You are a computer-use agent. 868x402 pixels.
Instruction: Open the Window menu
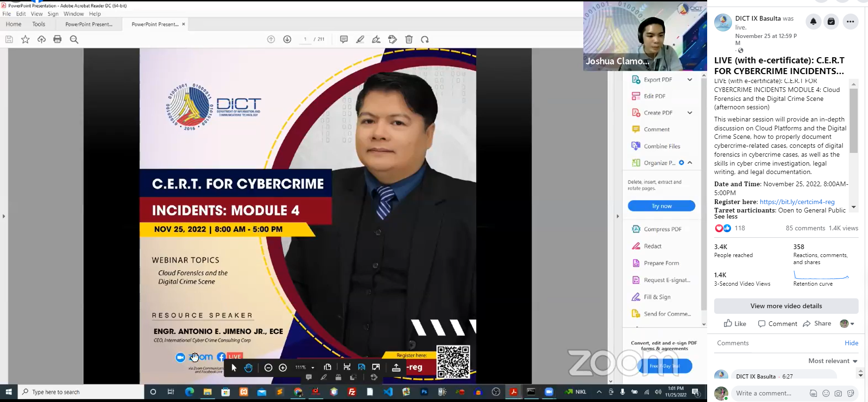pos(74,14)
